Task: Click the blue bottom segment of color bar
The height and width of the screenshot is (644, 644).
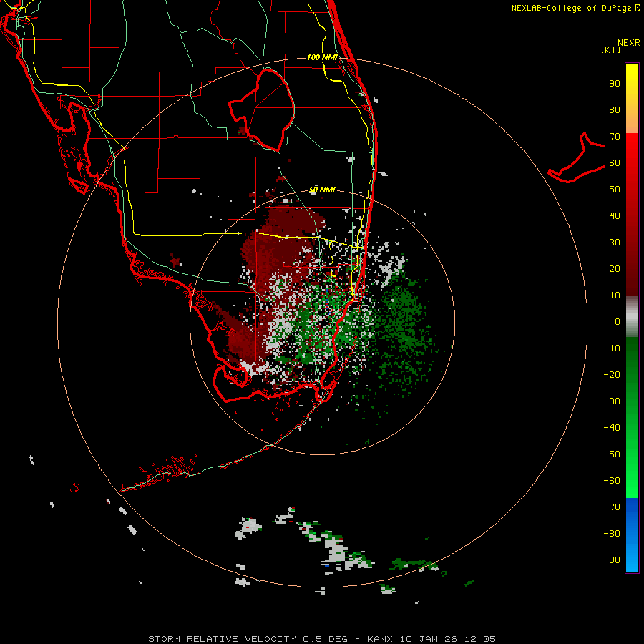Action: 632,535
